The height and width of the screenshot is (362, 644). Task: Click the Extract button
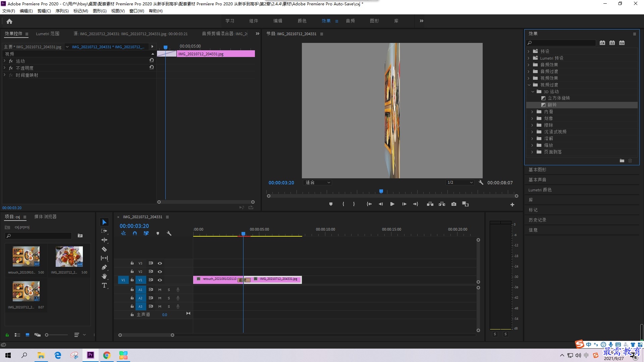coord(442,204)
